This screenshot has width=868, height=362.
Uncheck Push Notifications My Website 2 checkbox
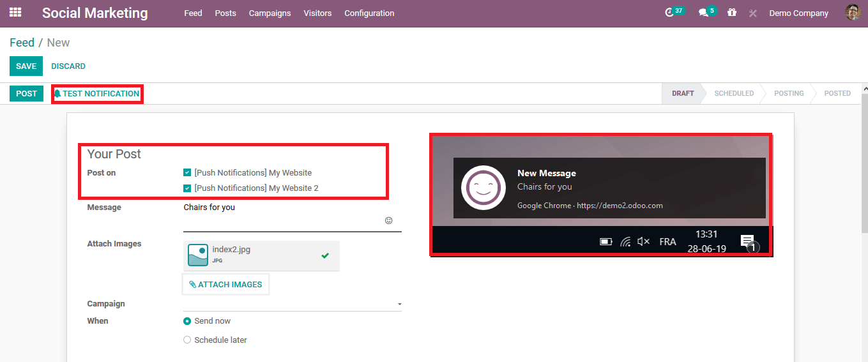point(187,188)
